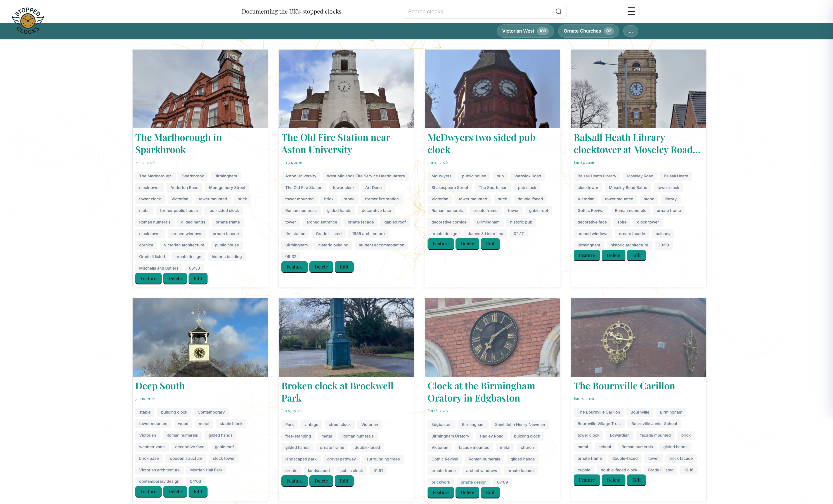Delete the Broken clock at Brockwell Park
The image size is (833, 504).
click(321, 481)
